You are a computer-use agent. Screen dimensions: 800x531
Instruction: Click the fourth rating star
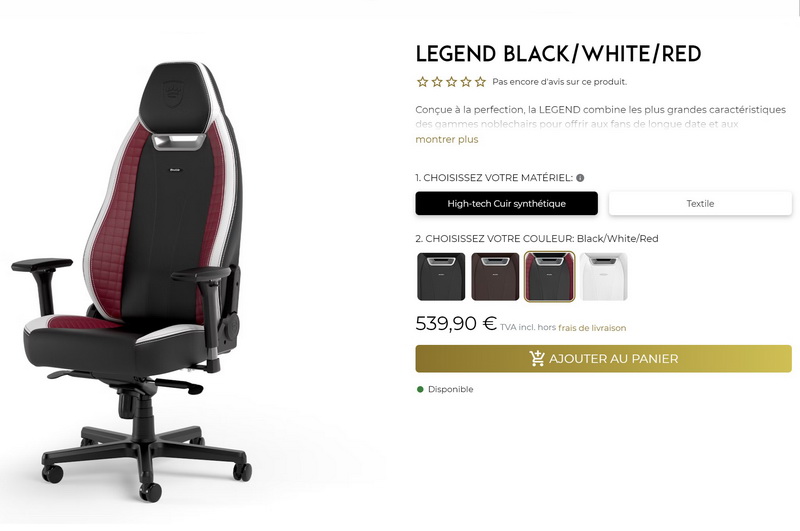click(x=466, y=82)
